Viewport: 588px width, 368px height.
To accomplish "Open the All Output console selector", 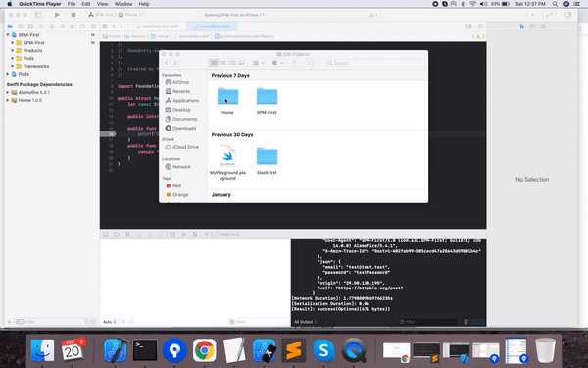I will (x=305, y=322).
